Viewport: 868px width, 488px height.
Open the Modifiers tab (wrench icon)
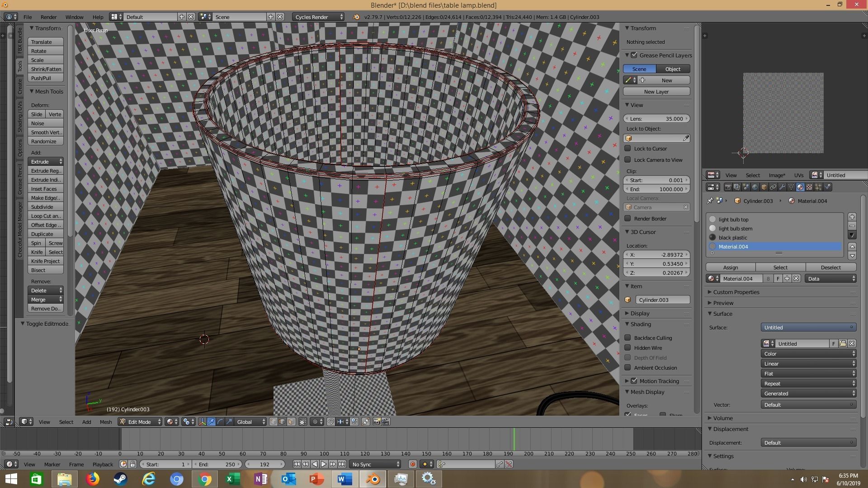tap(782, 187)
